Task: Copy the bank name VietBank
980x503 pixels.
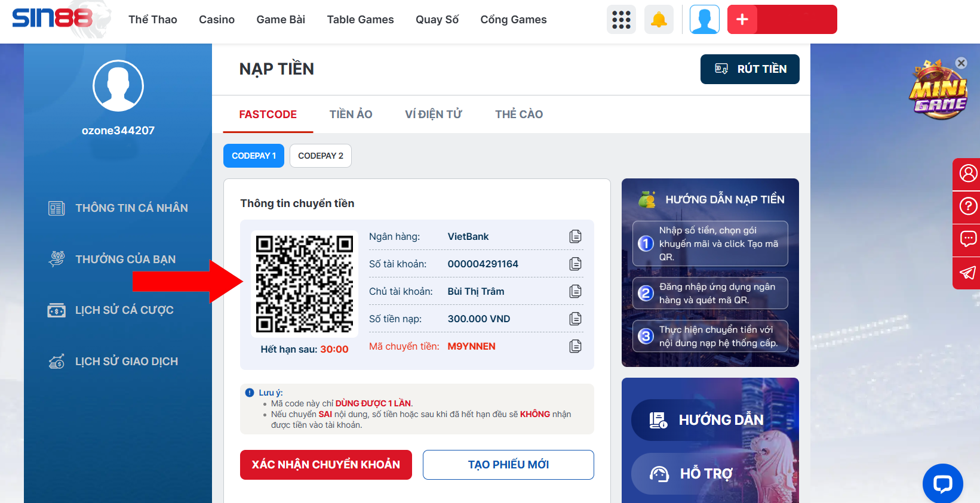Action: pos(575,236)
